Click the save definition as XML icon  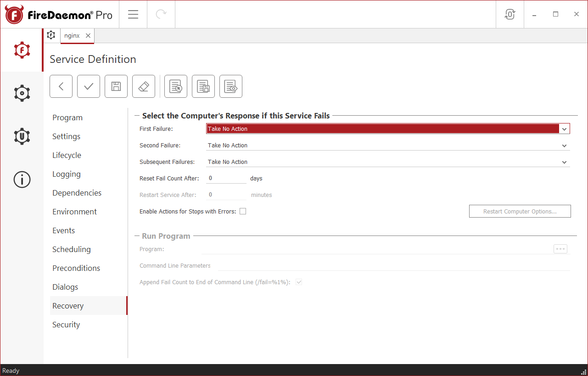(x=203, y=86)
